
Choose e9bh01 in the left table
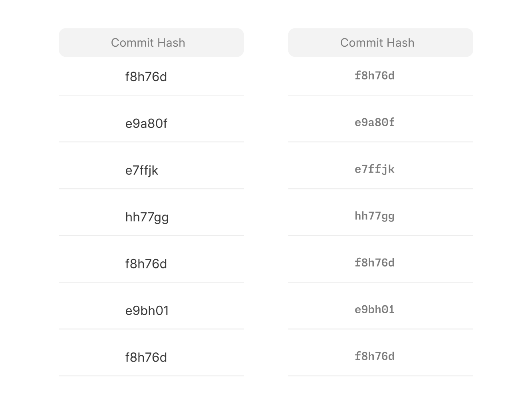147,310
